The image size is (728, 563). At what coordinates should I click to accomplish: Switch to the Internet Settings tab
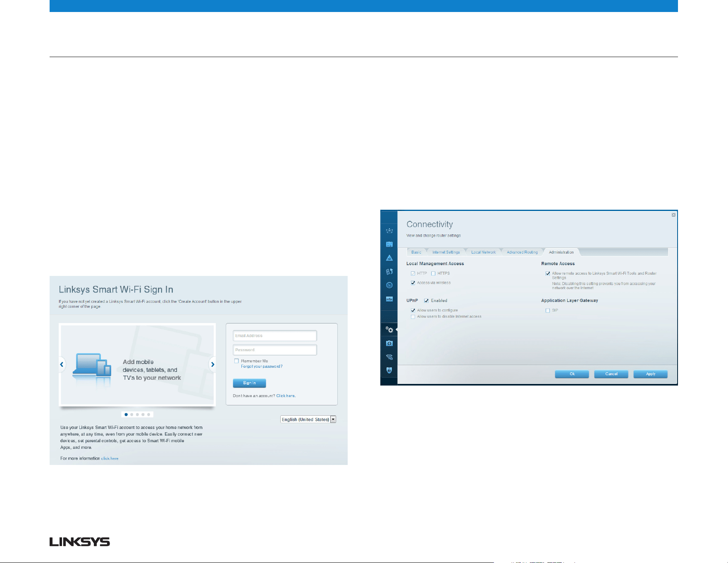tap(446, 252)
